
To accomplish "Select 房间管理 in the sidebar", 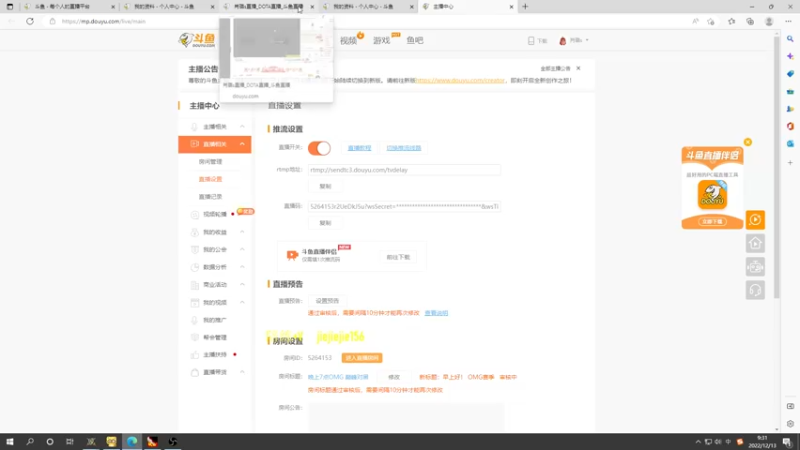I will (210, 162).
